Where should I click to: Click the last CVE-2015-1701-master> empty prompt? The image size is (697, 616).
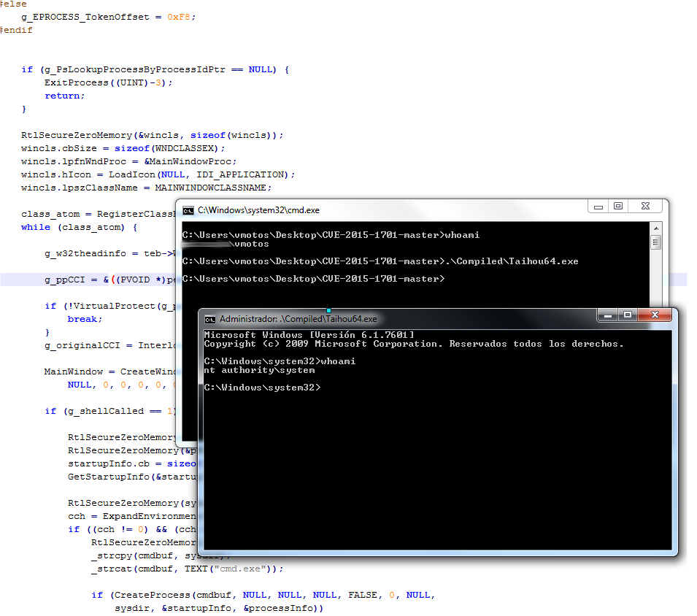[313, 279]
